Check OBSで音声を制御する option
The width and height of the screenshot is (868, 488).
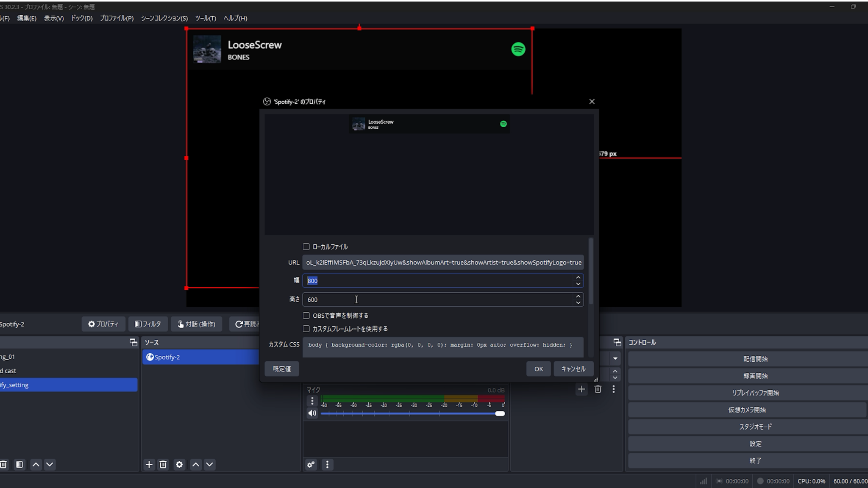[306, 315]
